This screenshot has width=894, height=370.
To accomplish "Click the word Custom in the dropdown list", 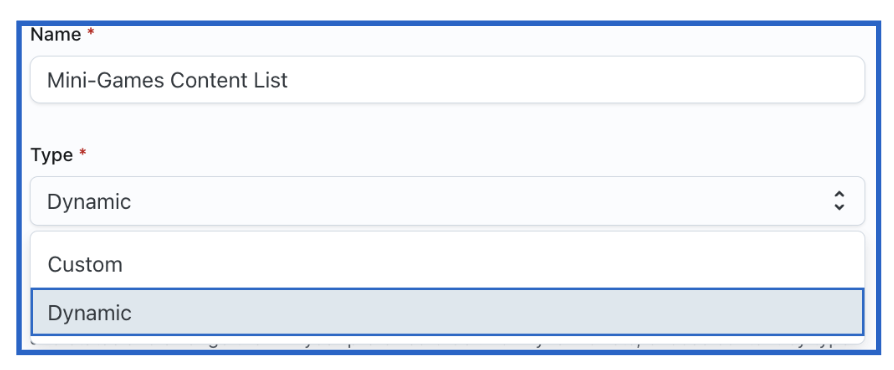I will [x=85, y=265].
